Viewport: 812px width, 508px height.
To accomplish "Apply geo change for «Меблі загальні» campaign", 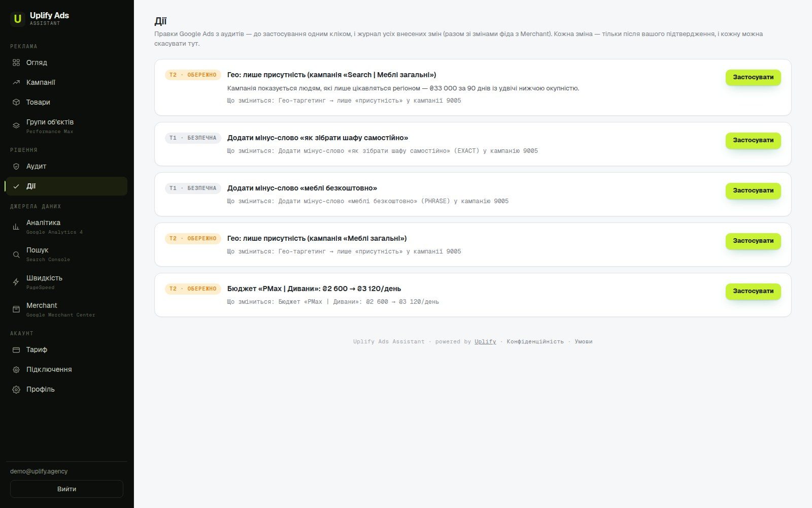I will (x=753, y=241).
